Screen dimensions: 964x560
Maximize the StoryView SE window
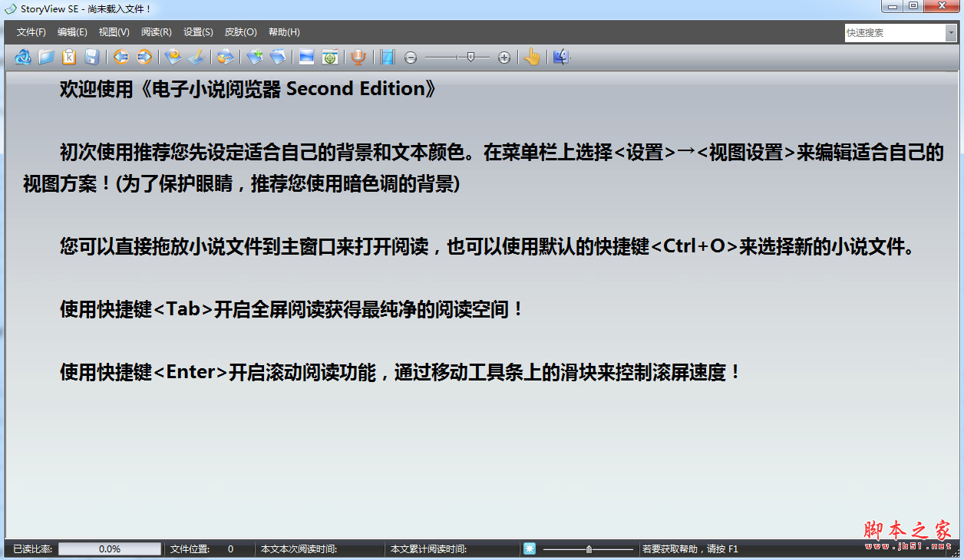[913, 6]
